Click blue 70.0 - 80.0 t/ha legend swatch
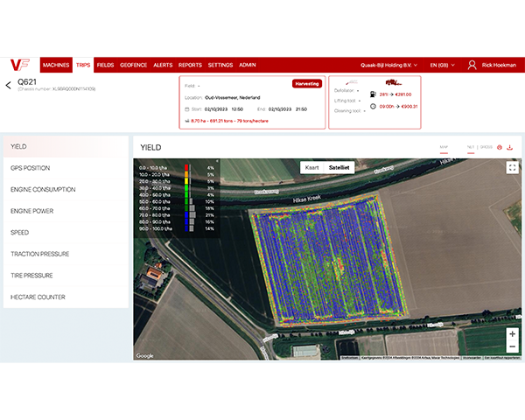The width and height of the screenshot is (525, 420). 186,215
